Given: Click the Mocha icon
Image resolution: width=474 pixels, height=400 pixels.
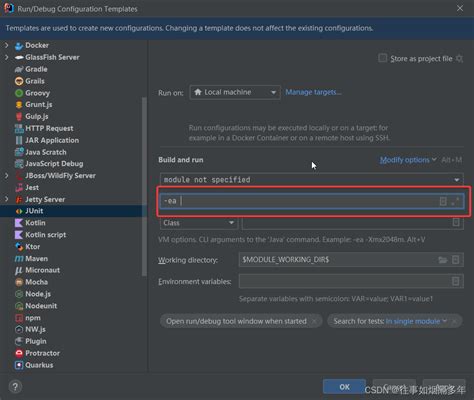Looking at the screenshot, I should pyautogui.click(x=19, y=282).
